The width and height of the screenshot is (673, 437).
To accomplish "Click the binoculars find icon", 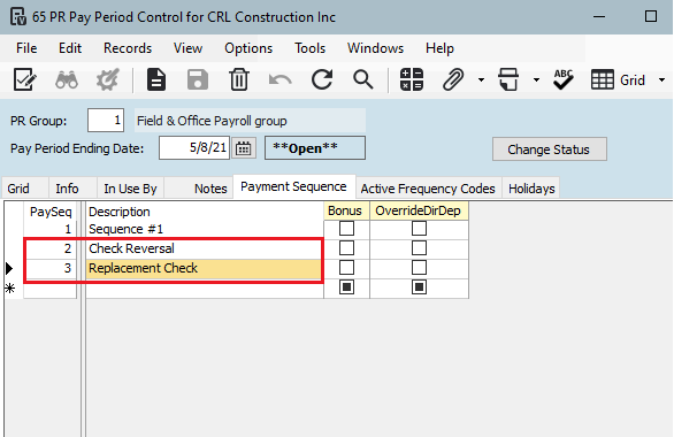I will coord(67,80).
